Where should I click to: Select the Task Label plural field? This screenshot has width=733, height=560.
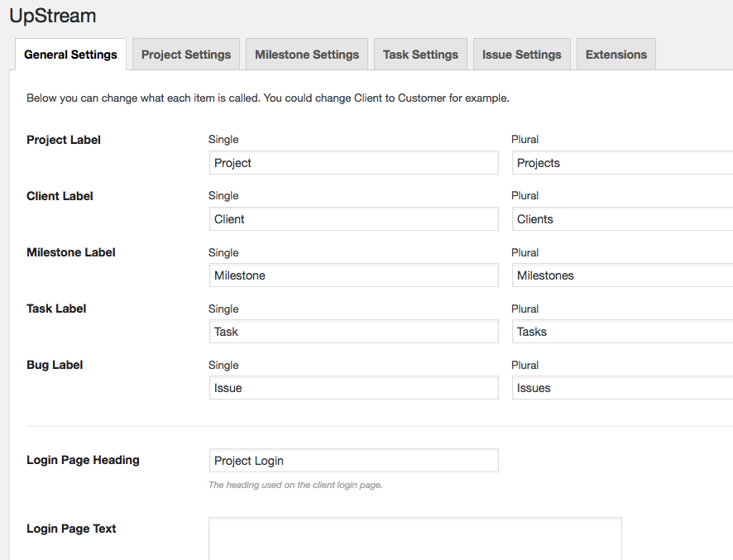[x=622, y=332]
